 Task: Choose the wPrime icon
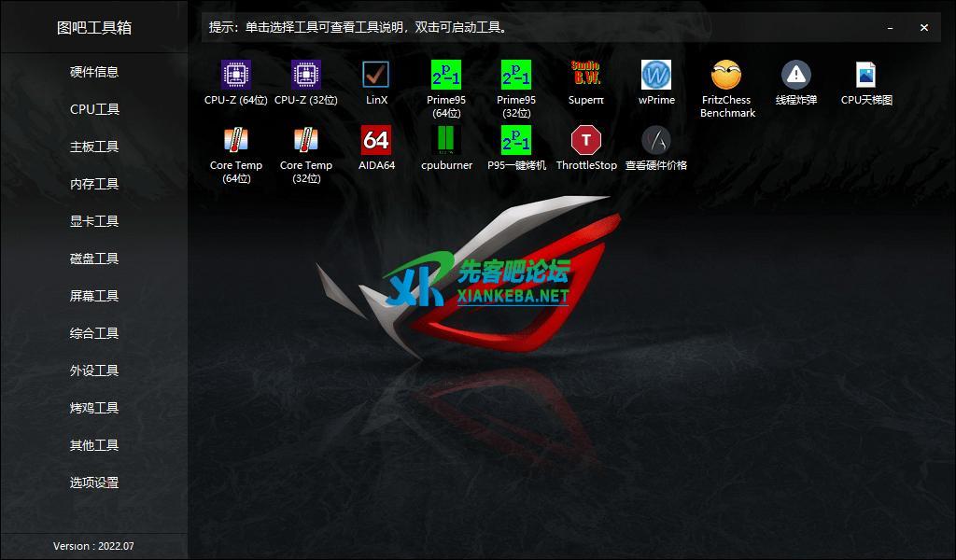[656, 75]
